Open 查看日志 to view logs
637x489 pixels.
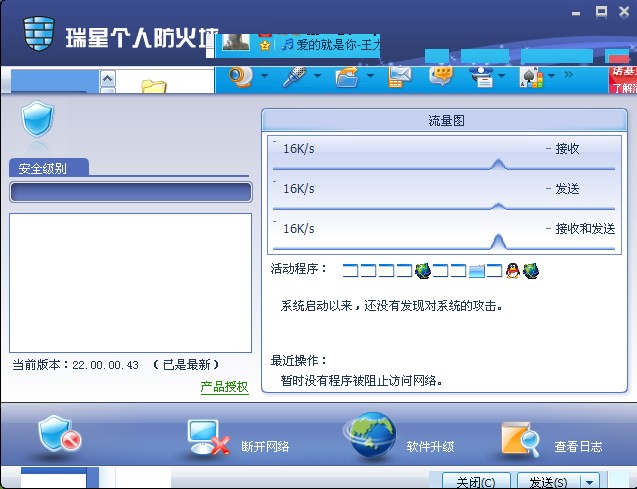point(578,446)
